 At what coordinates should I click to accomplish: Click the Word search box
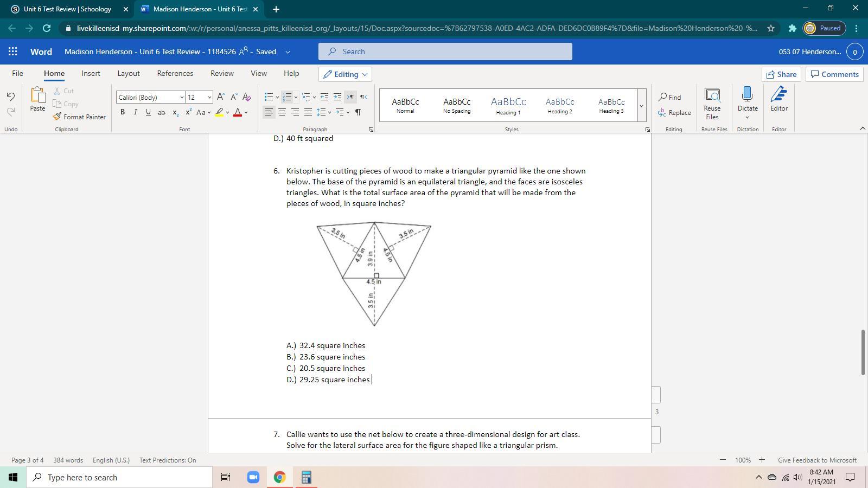click(445, 52)
